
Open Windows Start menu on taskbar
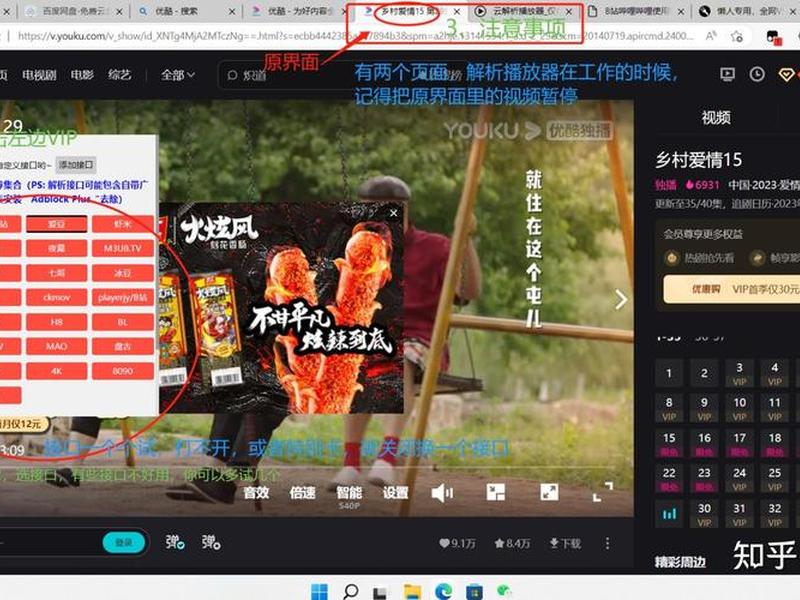[319, 592]
